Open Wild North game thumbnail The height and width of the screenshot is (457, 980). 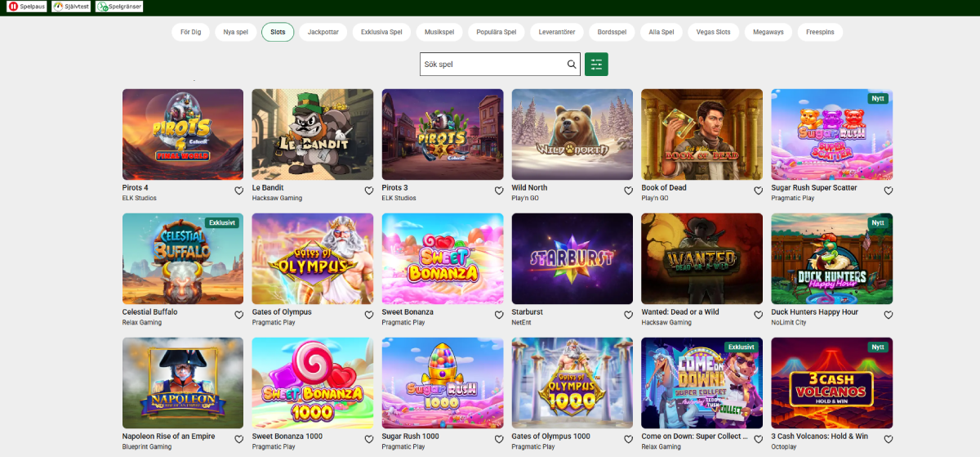(x=572, y=134)
